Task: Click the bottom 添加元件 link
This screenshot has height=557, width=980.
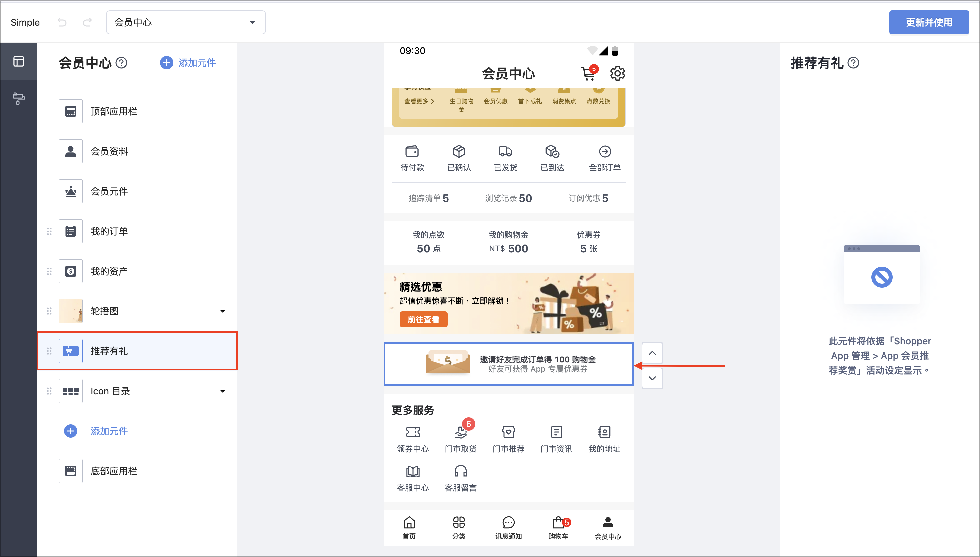Action: coord(96,431)
